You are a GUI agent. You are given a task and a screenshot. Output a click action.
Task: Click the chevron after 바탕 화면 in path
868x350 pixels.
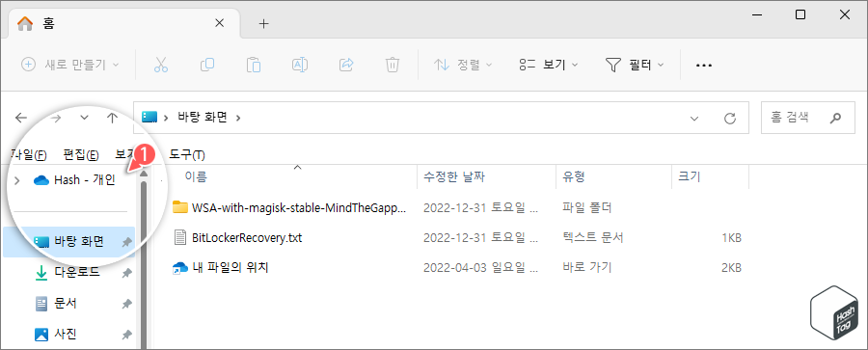(238, 118)
